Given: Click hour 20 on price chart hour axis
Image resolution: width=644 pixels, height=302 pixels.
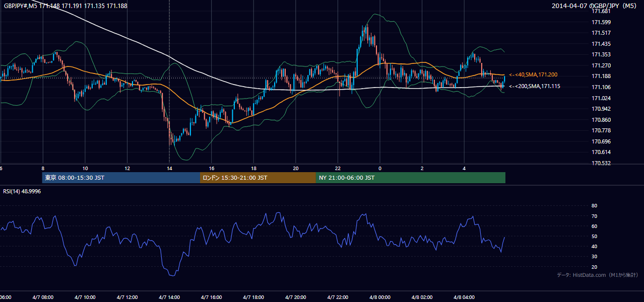Looking at the screenshot, I should [296, 168].
